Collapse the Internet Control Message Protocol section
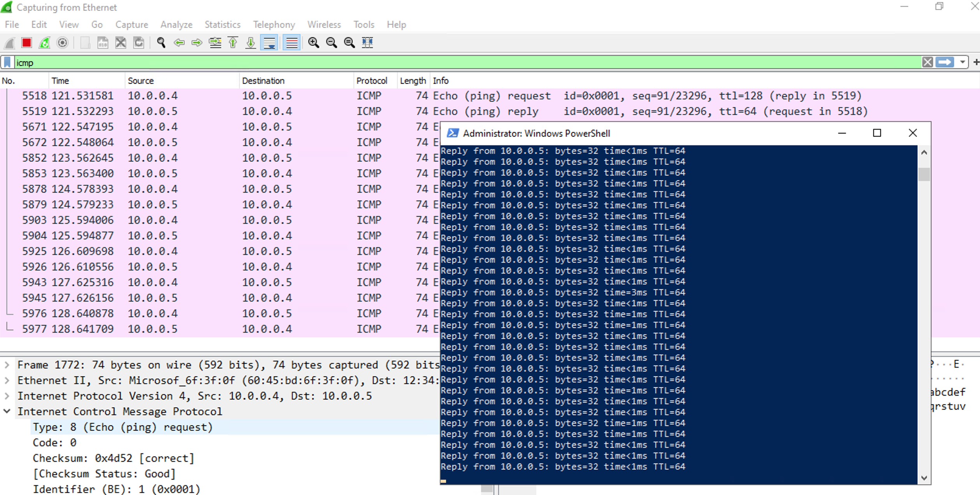 (x=6, y=411)
